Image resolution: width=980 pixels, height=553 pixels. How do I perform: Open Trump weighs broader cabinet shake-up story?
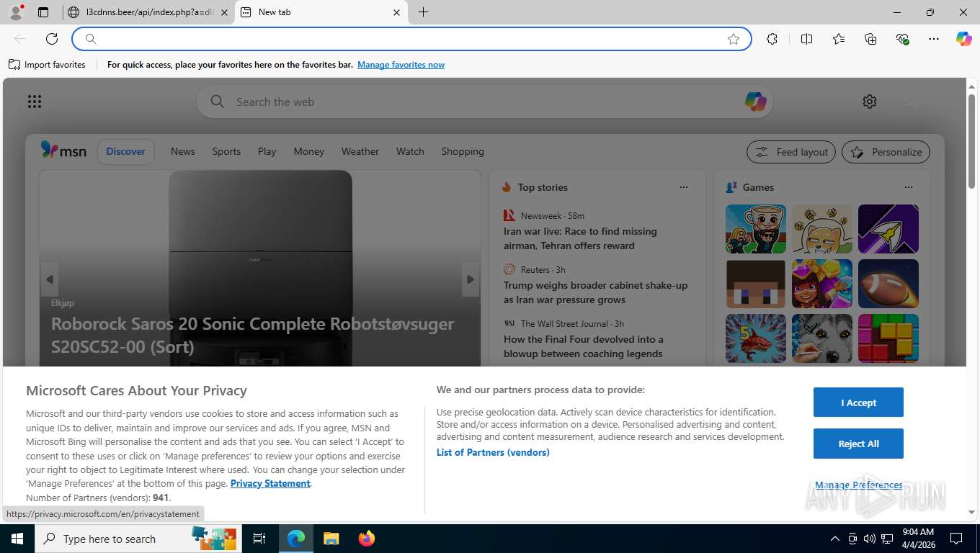pos(596,292)
